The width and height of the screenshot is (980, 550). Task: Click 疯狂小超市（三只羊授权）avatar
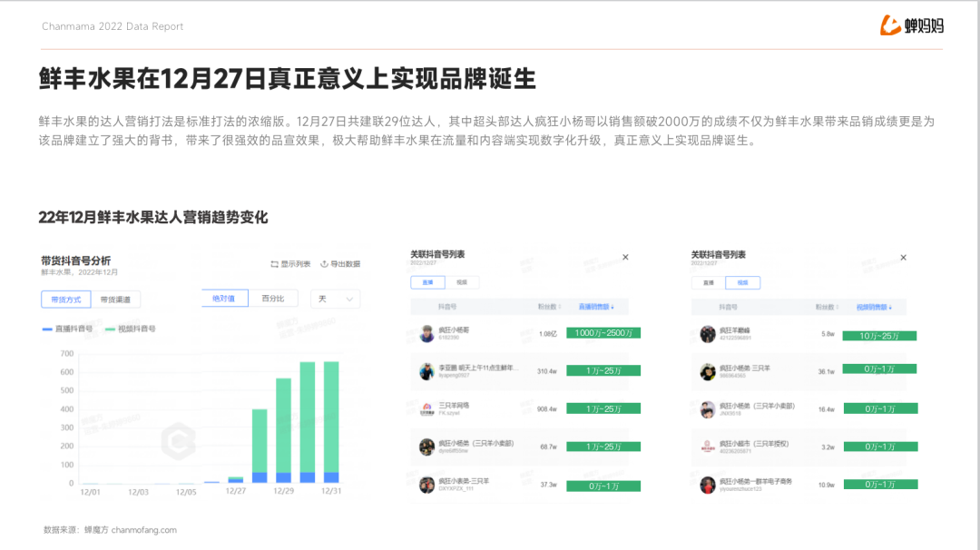coord(708,447)
